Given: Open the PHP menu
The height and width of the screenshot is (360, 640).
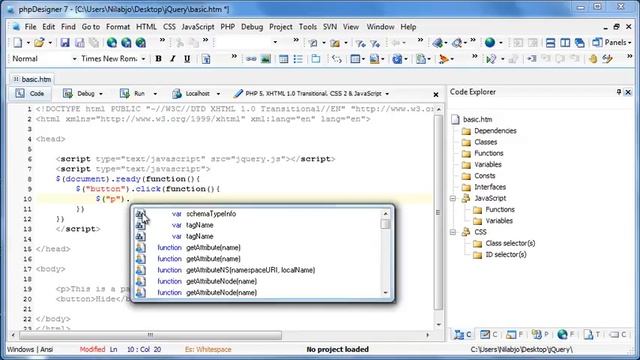Looking at the screenshot, I should pyautogui.click(x=227, y=27).
